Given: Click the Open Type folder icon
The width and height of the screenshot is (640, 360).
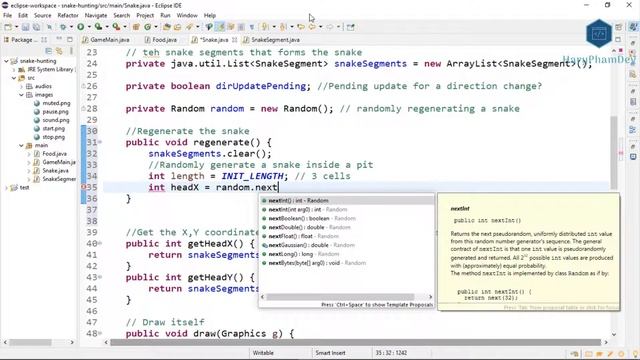Looking at the screenshot, I should click(x=167, y=27).
